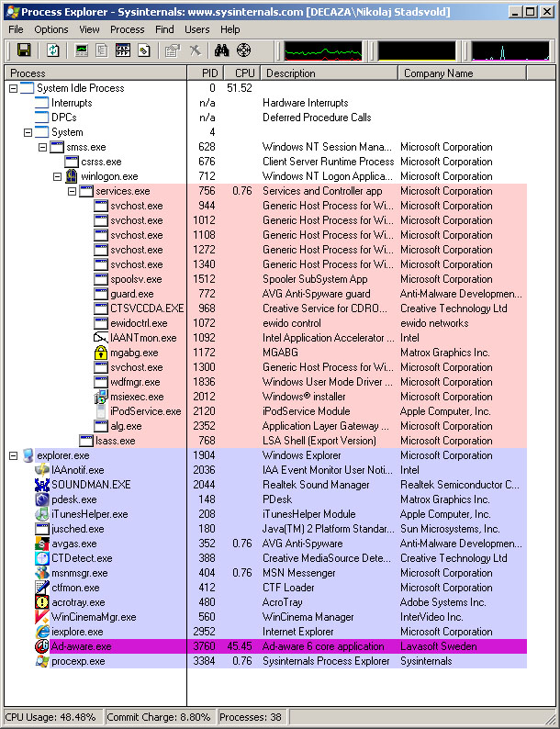Click the CTDetect.exe disc icon
This screenshot has width=560, height=729.
42,558
